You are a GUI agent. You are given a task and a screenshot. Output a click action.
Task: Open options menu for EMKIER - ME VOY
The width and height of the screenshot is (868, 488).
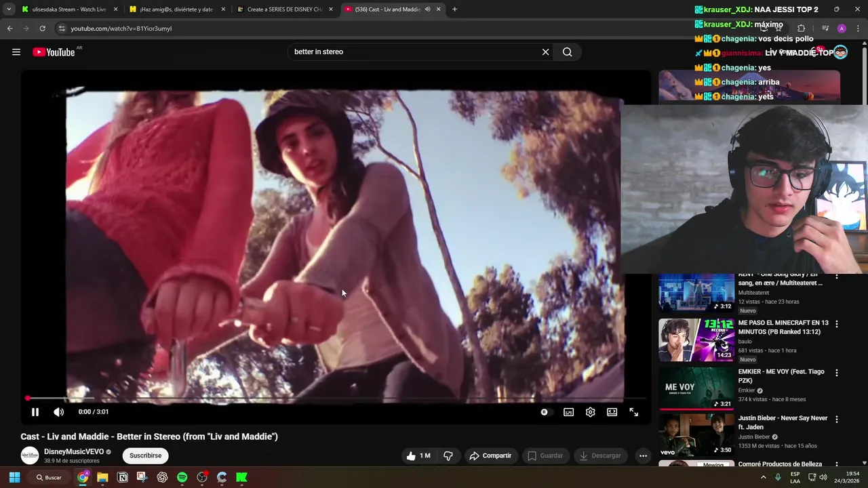coord(837,373)
